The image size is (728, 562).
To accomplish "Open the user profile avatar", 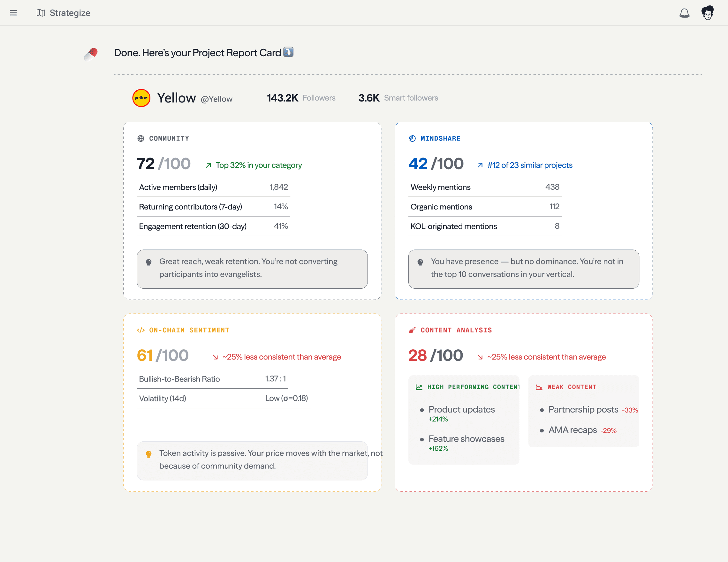I will 707,13.
